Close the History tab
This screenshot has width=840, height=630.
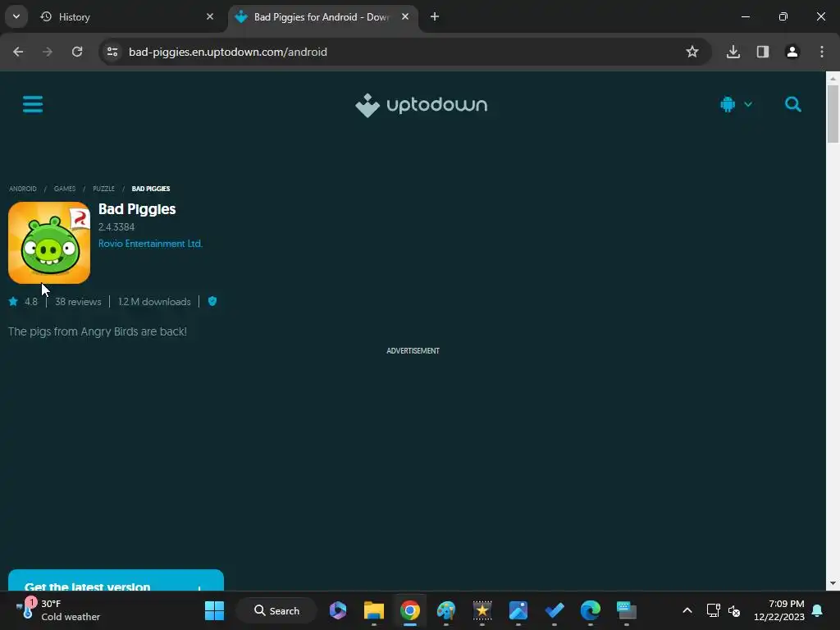[x=210, y=16]
